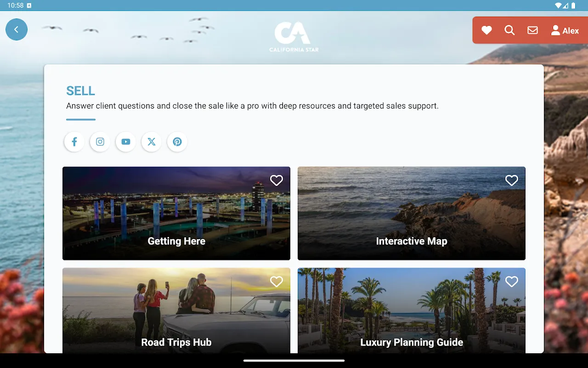Open the Pinterest social icon
588x368 pixels.
coord(177,142)
